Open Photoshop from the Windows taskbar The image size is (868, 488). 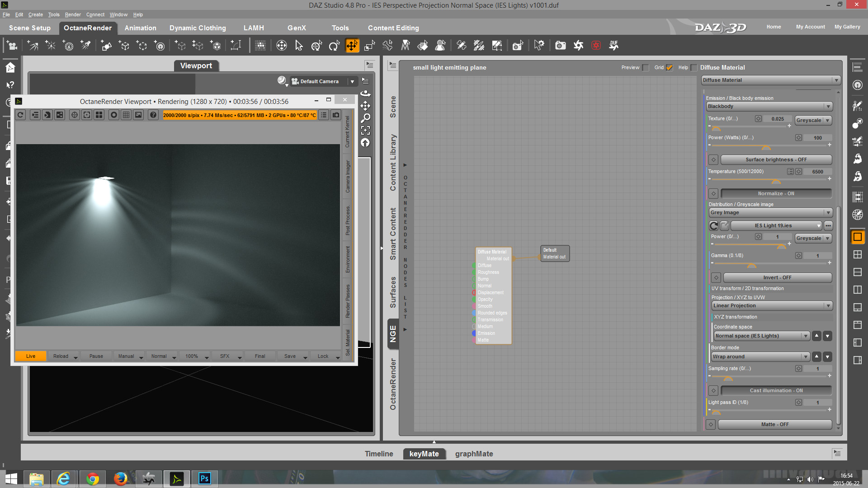point(204,479)
